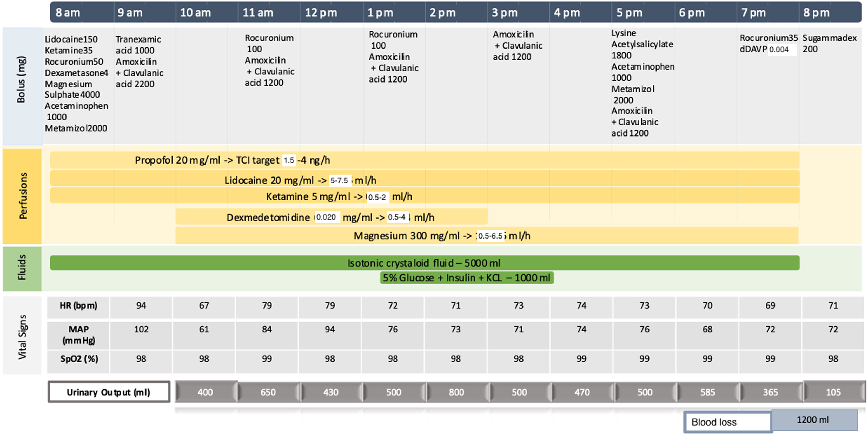Click the 800 urinary output segment

(456, 392)
